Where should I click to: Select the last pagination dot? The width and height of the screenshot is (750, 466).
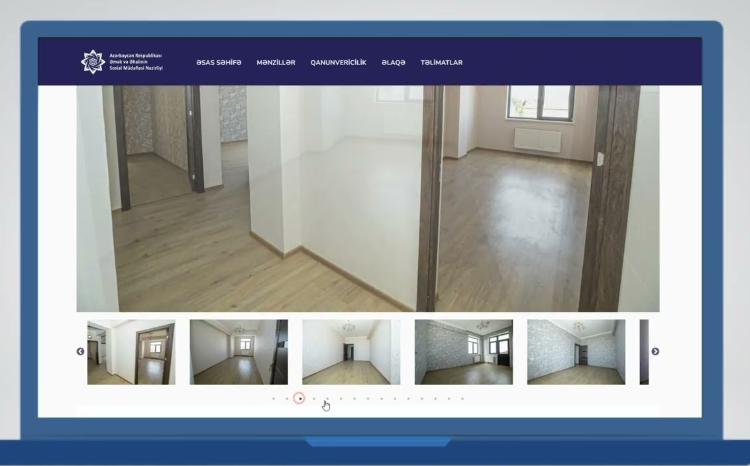[462, 398]
